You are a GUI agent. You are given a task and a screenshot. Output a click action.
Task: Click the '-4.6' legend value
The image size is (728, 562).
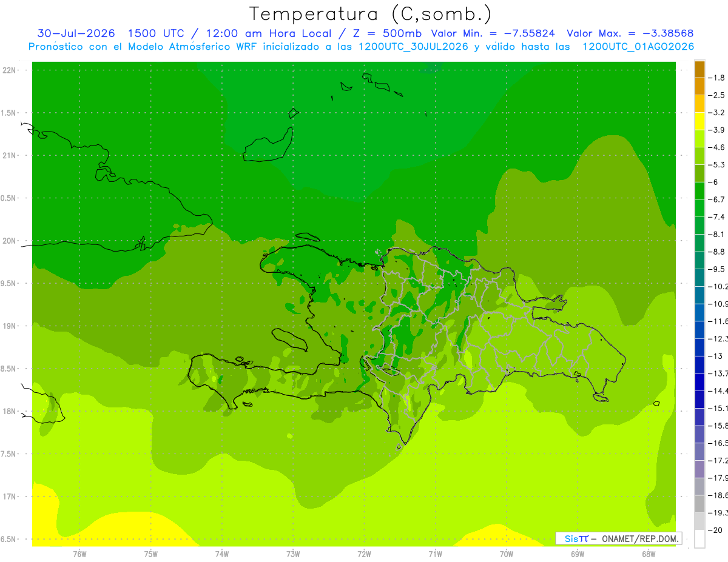pos(718,147)
